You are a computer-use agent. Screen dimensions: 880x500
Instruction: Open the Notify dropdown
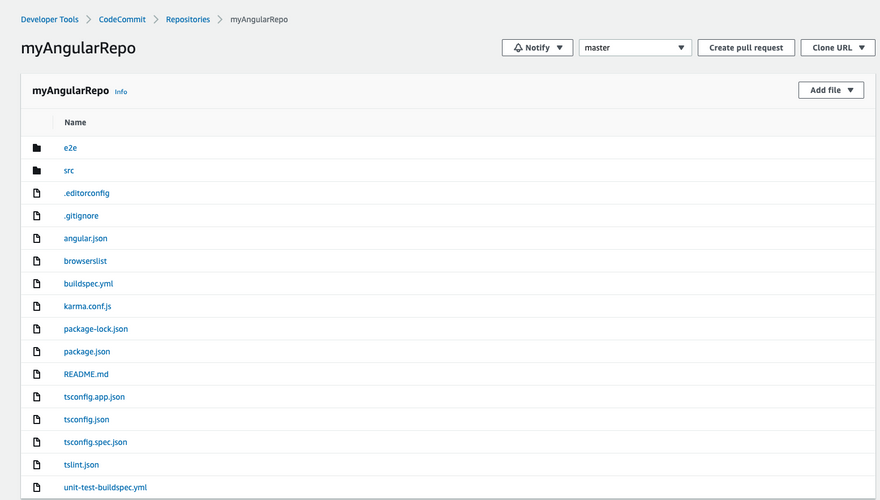537,48
